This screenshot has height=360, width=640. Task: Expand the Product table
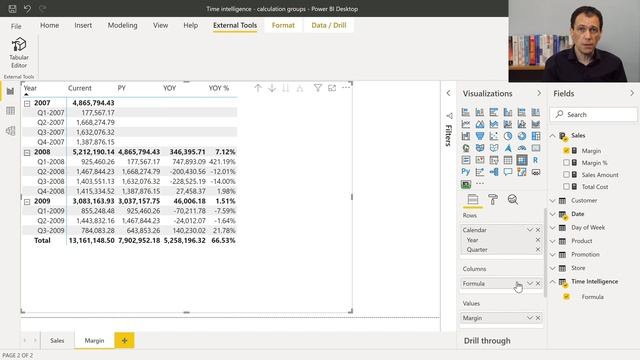pyautogui.click(x=553, y=241)
